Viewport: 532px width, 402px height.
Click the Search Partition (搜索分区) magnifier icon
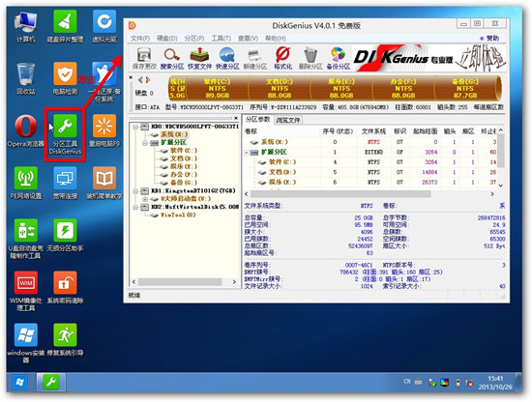click(x=171, y=58)
